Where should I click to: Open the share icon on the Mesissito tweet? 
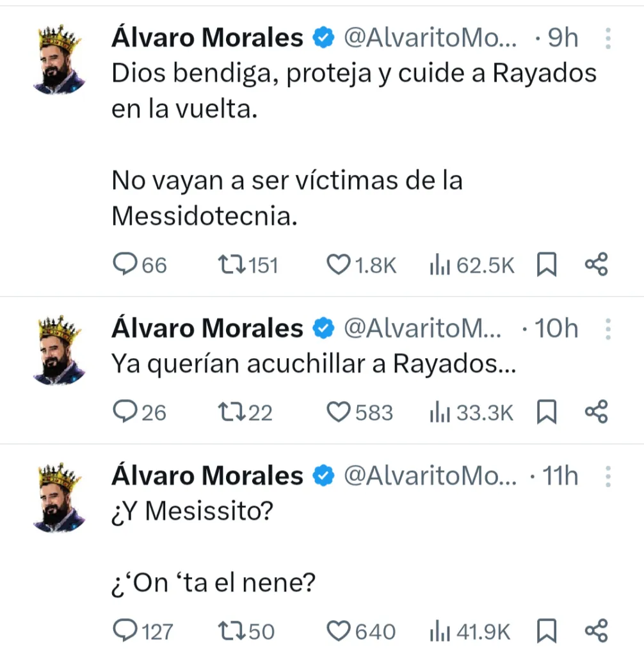(x=597, y=630)
